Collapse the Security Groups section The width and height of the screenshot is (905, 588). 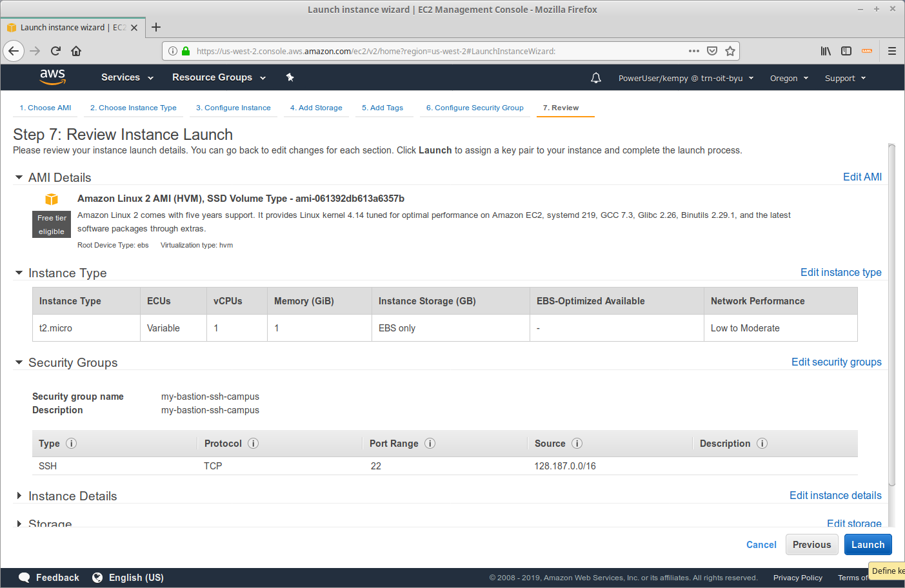19,362
